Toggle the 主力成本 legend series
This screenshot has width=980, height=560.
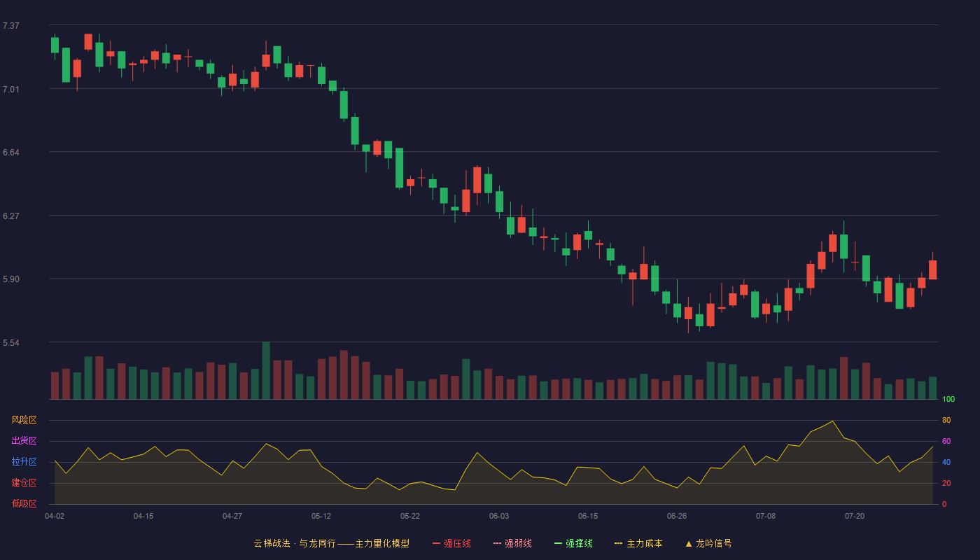coord(638,543)
